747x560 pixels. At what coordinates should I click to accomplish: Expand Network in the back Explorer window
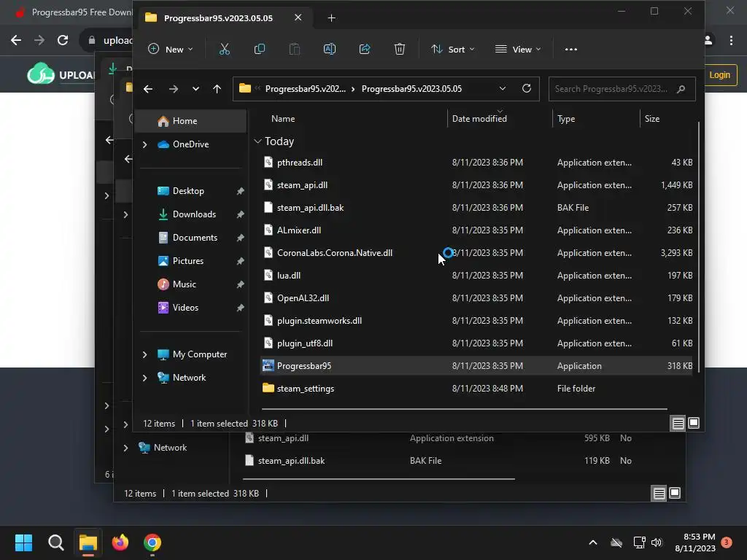point(125,448)
